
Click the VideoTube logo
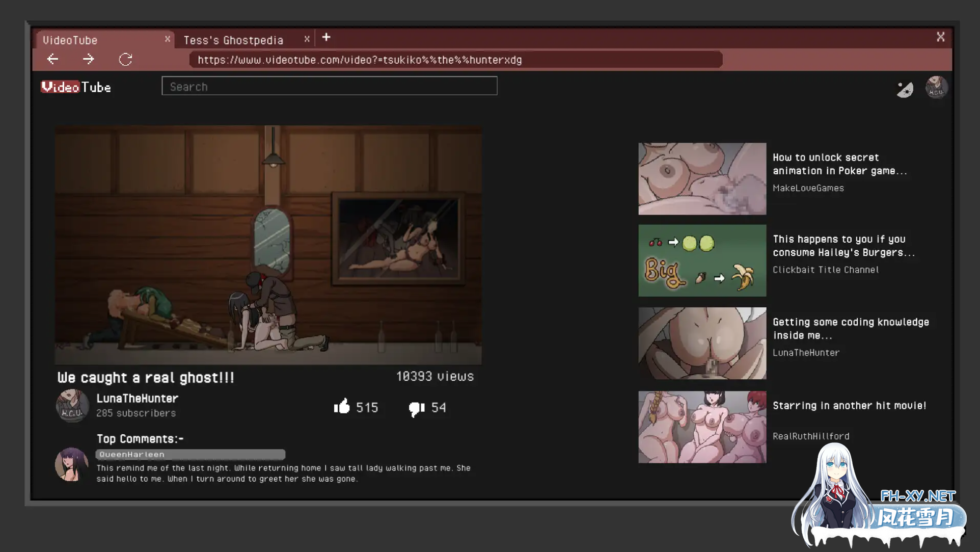coord(75,87)
